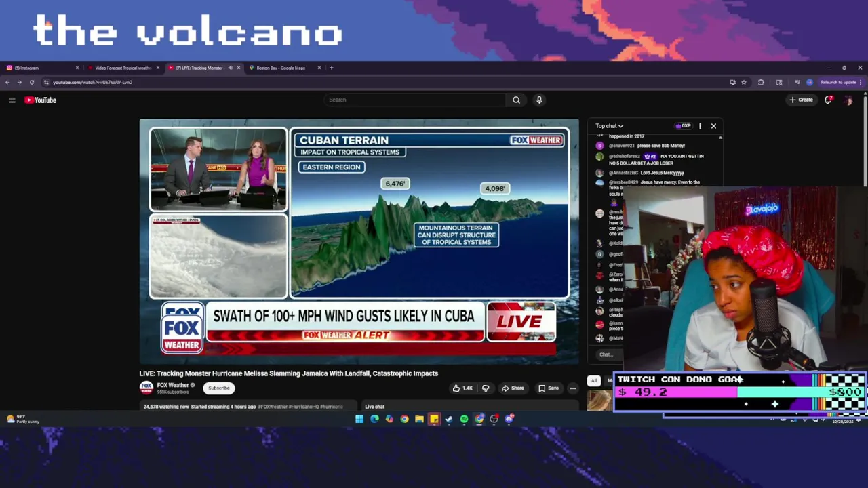Image resolution: width=868 pixels, height=488 pixels.
Task: Open the FOX Weather channel avatar
Action: click(146, 388)
